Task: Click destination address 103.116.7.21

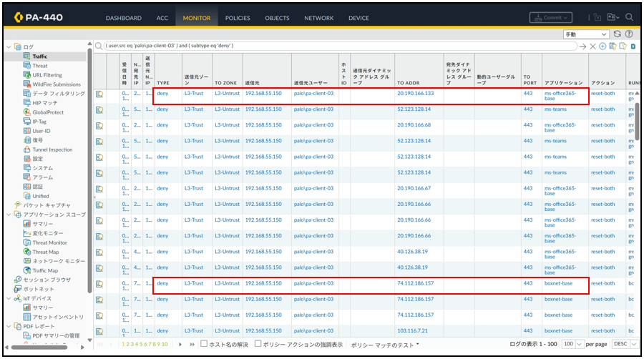Action: (x=412, y=330)
